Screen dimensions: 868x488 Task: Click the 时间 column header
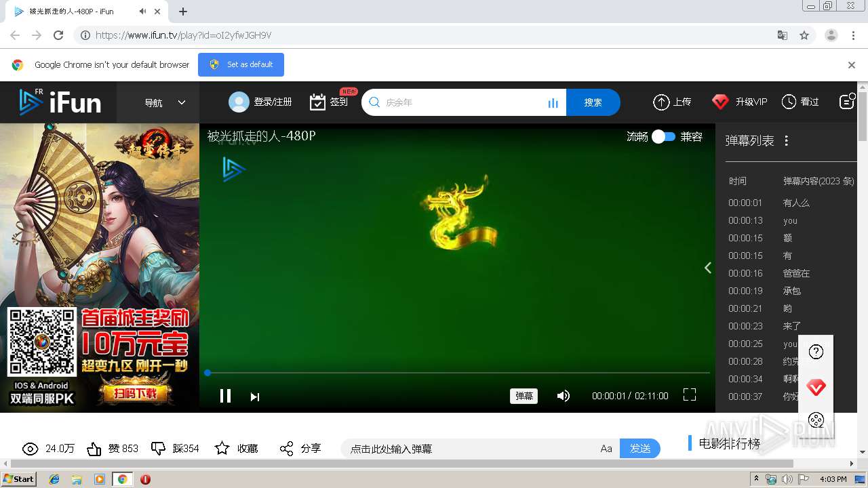tap(738, 181)
